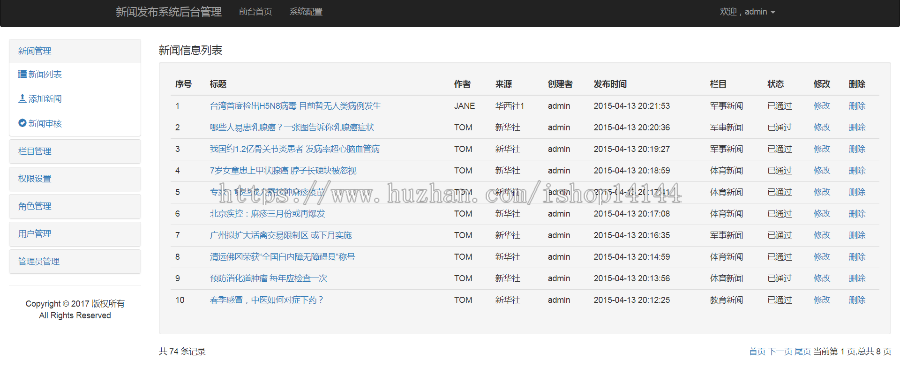The height and width of the screenshot is (383, 900).
Task: Click the 教育新闻 category cell in row 10
Action: coord(727,300)
